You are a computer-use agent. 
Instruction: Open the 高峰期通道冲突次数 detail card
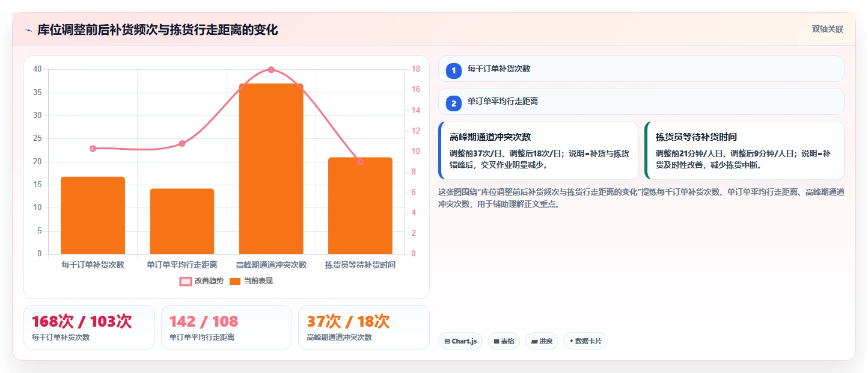(x=538, y=150)
